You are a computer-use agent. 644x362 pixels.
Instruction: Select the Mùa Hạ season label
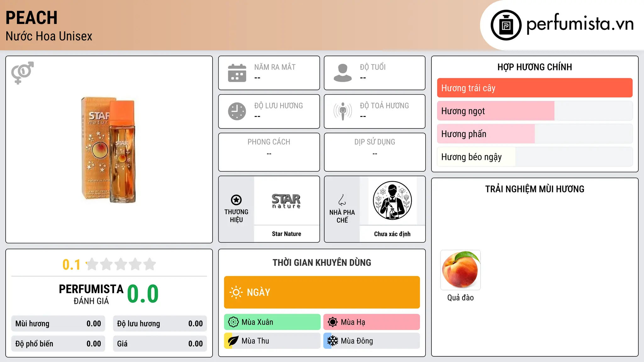click(x=353, y=322)
